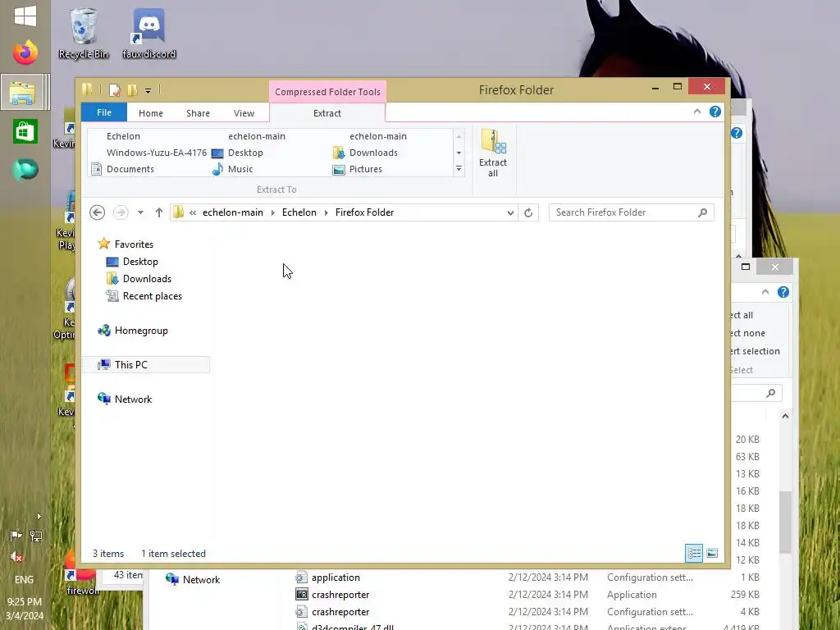Show hidden tray icons arrow

point(39,517)
